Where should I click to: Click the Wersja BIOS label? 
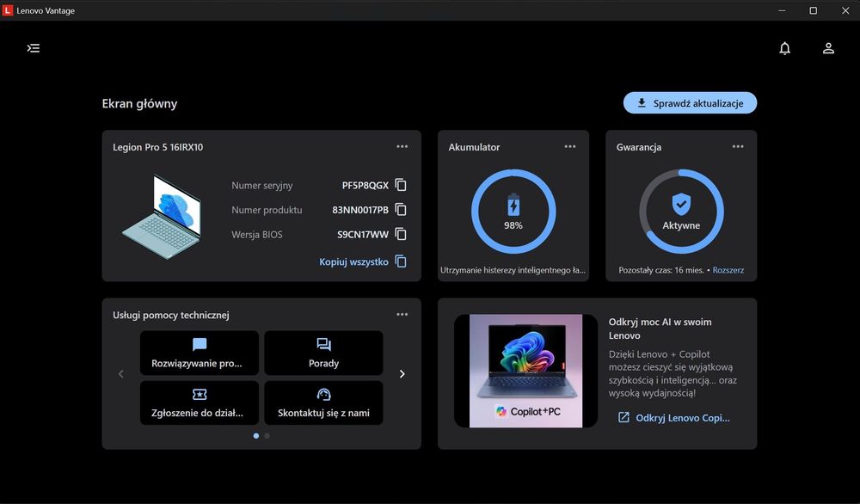256,235
